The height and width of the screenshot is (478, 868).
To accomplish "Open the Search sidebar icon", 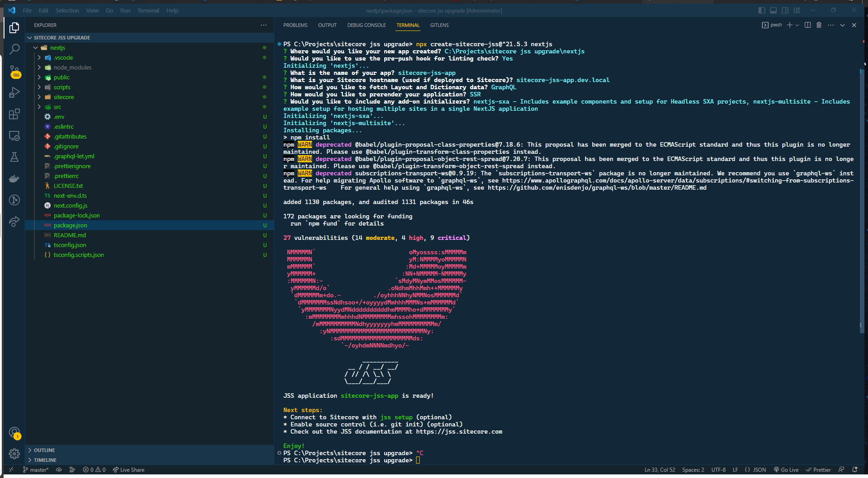I will pos(14,49).
